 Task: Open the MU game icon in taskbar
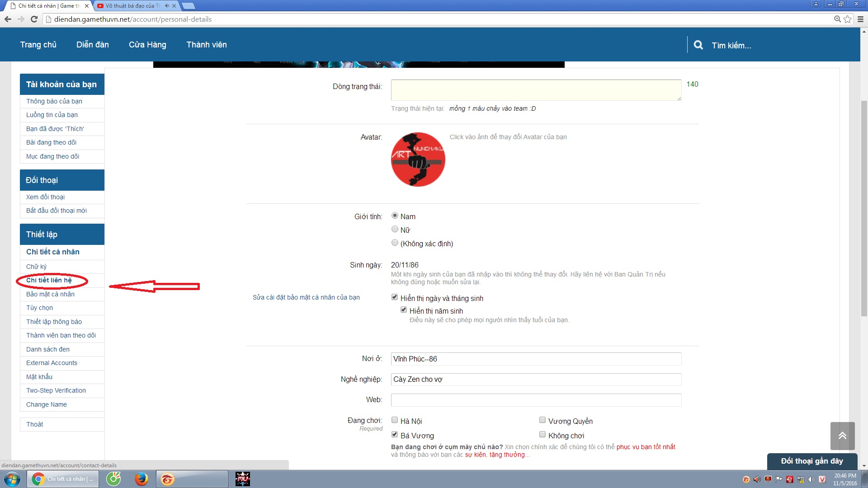click(242, 479)
